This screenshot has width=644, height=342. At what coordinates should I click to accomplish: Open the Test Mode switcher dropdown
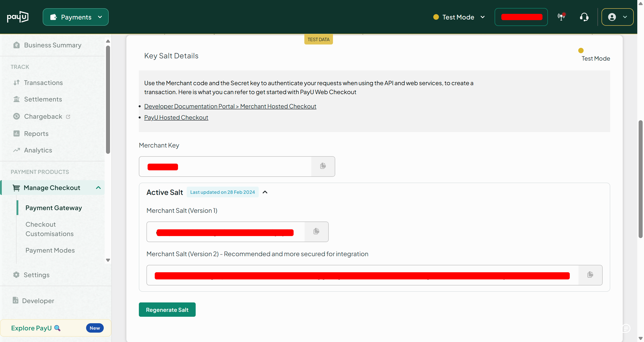coord(459,17)
